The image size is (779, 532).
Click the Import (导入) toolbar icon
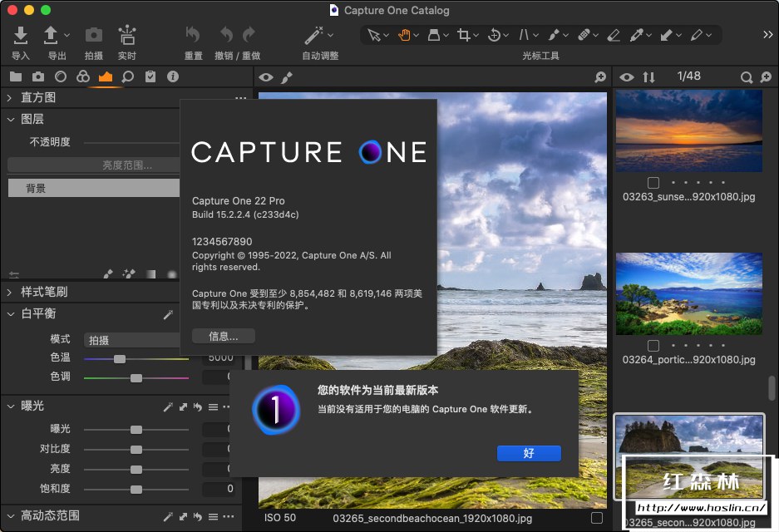pos(21,35)
